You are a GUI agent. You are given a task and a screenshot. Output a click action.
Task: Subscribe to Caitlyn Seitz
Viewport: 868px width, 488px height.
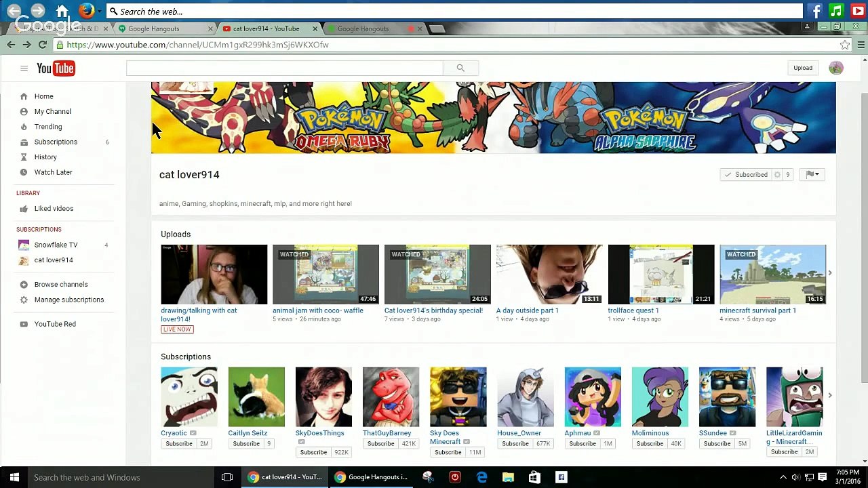(x=246, y=444)
